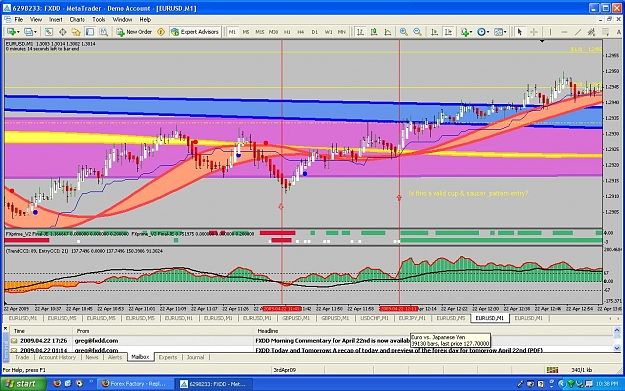
Task: Open the Strategy Tester icon
Action: [x=104, y=32]
